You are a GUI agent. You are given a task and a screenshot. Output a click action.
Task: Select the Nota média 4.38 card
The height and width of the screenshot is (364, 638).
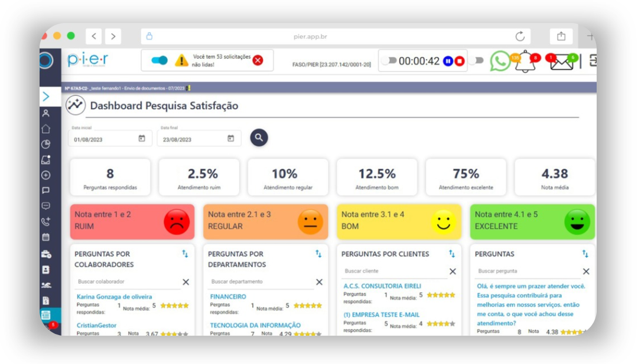(555, 177)
